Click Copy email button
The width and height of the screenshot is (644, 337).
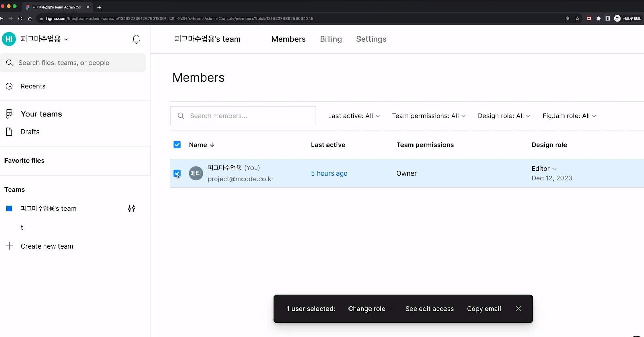(484, 309)
